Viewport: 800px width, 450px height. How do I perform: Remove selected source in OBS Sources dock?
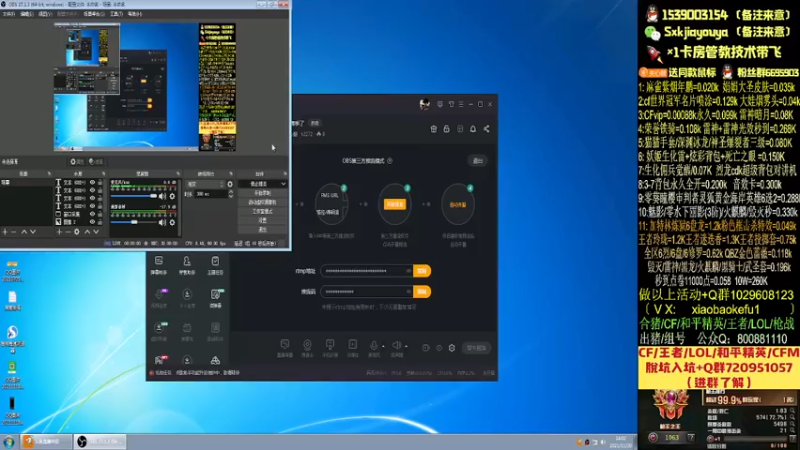click(x=68, y=232)
